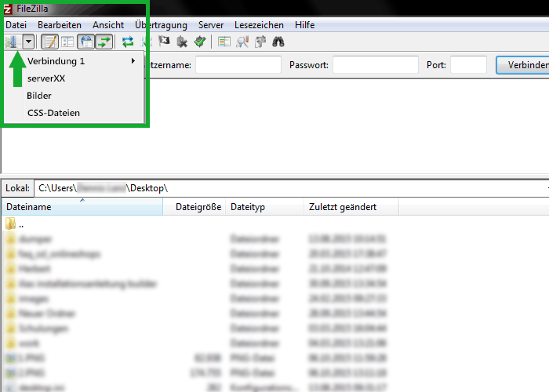Click the Site Manager dropdown arrow
The width and height of the screenshot is (549, 392).
pos(29,42)
